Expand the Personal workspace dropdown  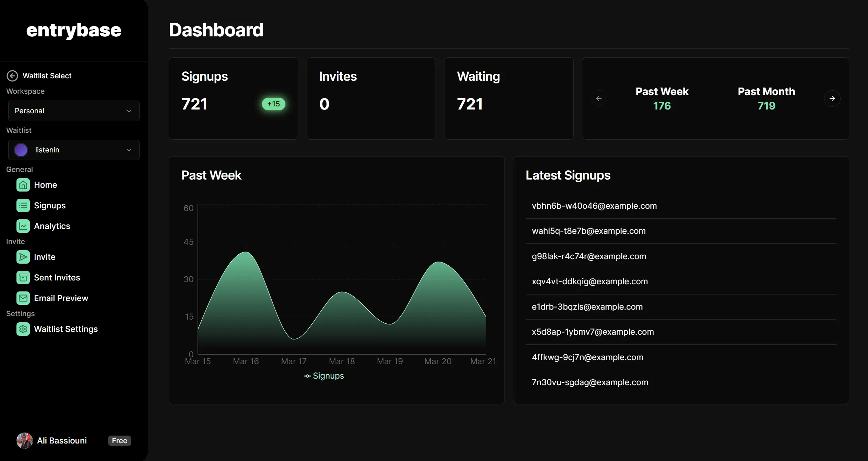point(74,111)
